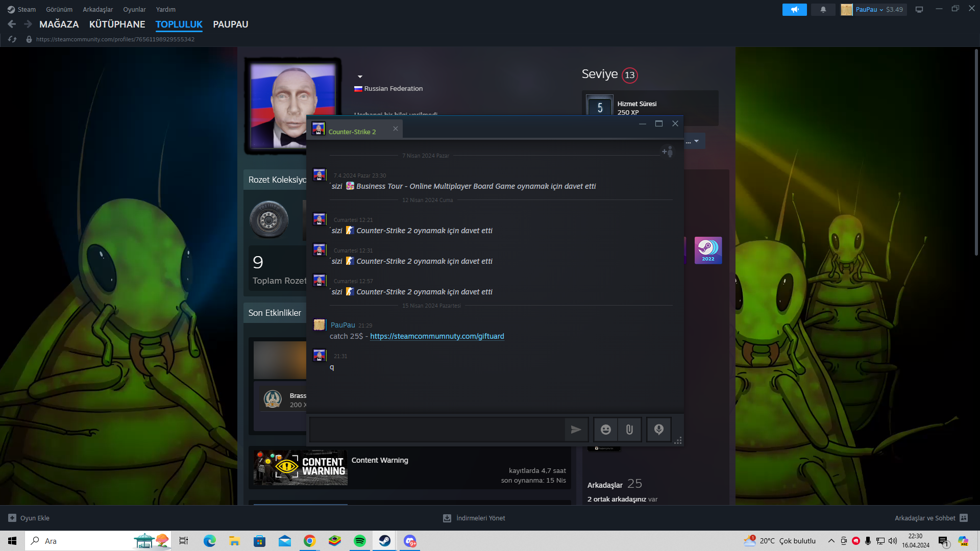Image resolution: width=980 pixels, height=551 pixels.
Task: Click the announcements megaphone button
Action: pyautogui.click(x=794, y=9)
